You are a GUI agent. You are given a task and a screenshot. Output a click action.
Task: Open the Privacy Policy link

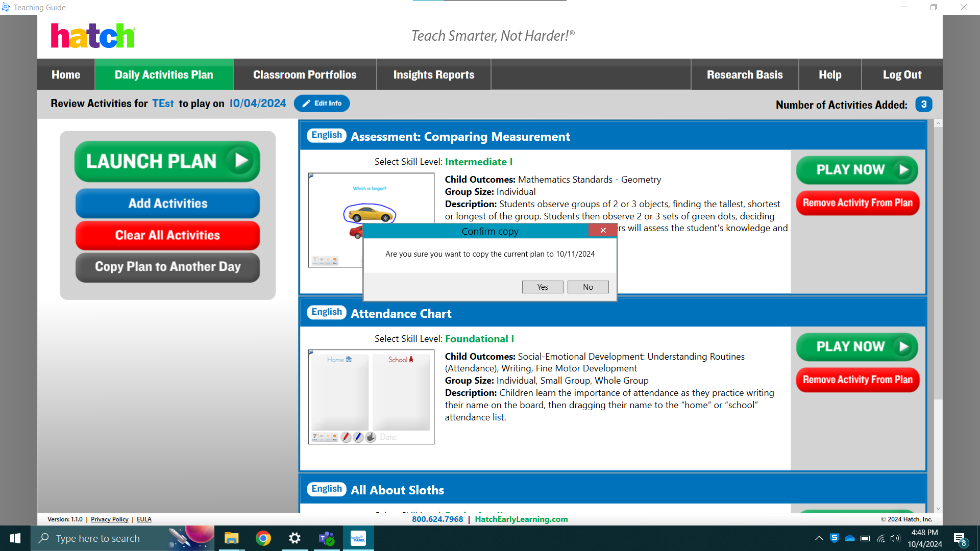109,519
